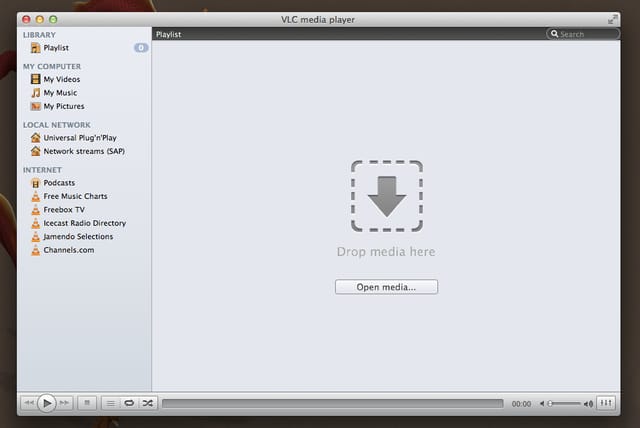Click the Icecast Radio Directory cone icon

coord(36,223)
